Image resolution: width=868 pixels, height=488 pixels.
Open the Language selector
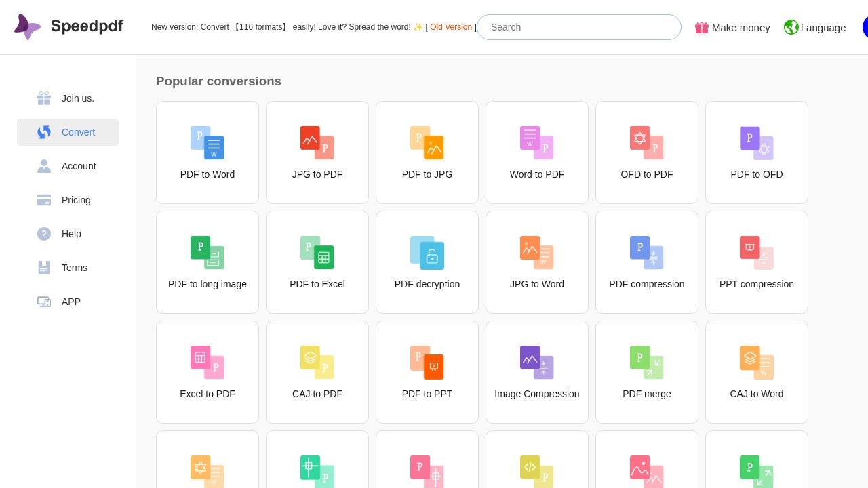[x=815, y=27]
